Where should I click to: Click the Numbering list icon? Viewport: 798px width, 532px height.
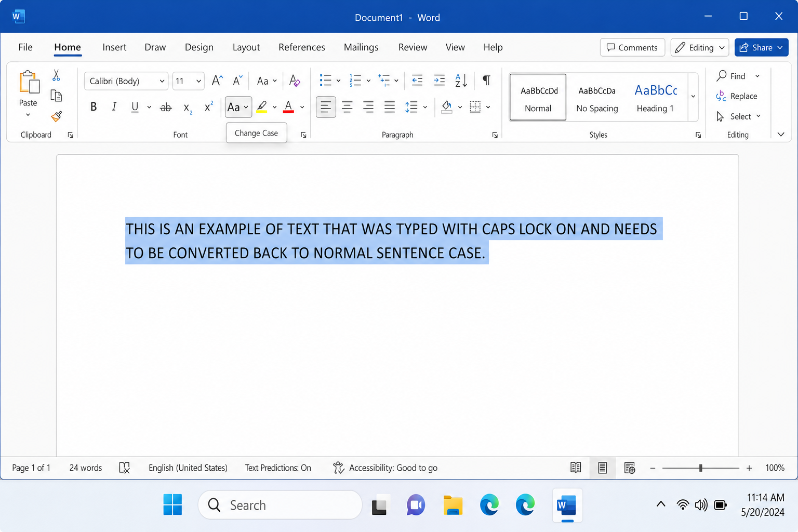tap(356, 80)
